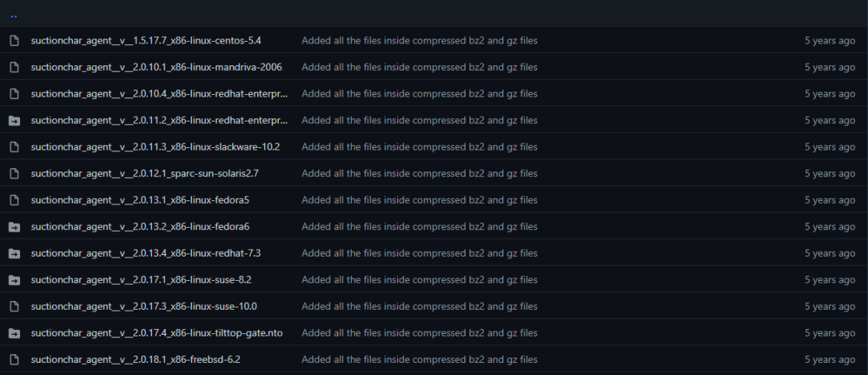Click file icon for sparc-sun-solaris2.7 entry
Image resolution: width=868 pixels, height=375 pixels.
click(x=14, y=173)
